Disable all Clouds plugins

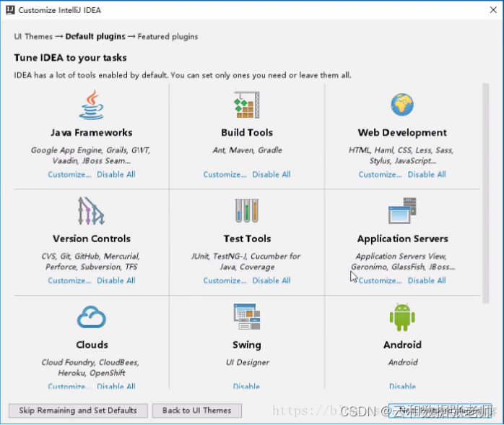coord(116,386)
